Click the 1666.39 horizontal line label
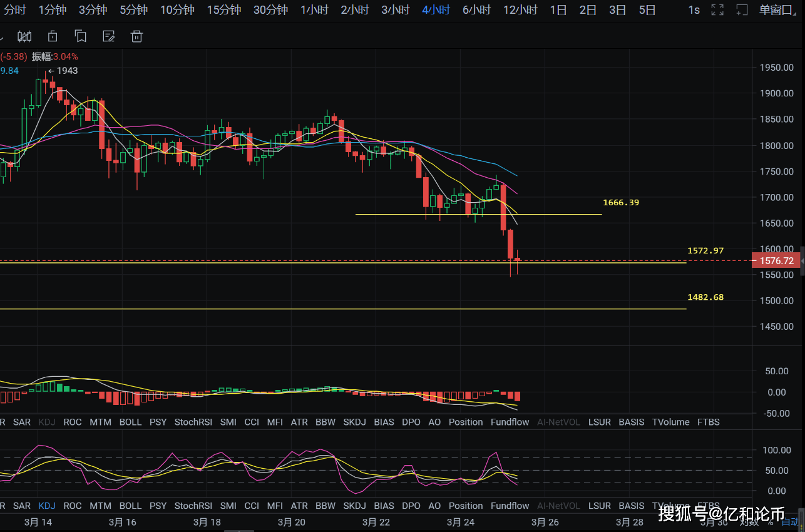805x532 pixels. coord(621,203)
